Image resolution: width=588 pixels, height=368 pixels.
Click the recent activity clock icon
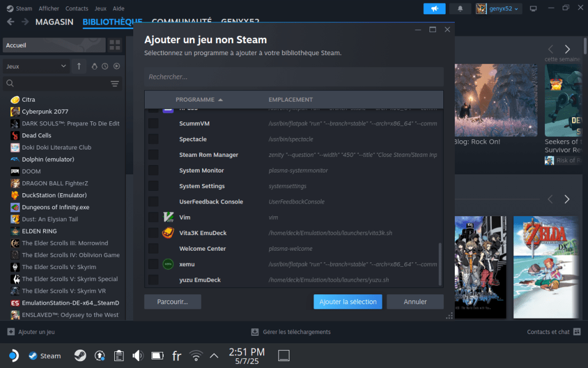105,66
